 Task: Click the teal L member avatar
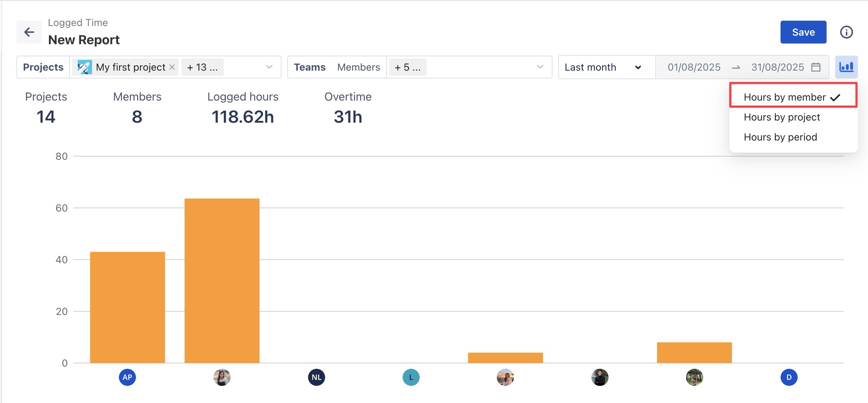(x=411, y=377)
